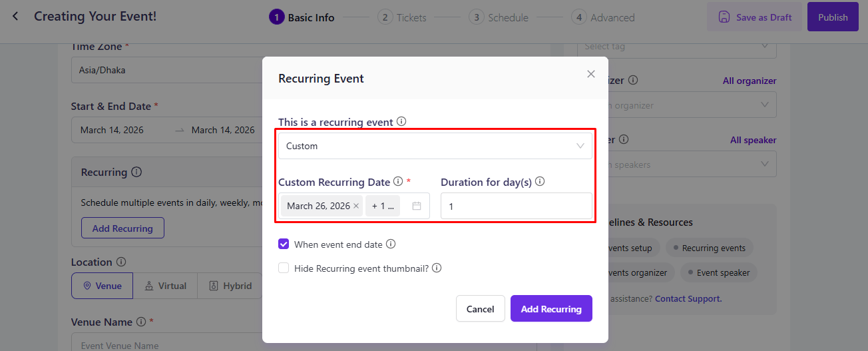Click info icon beside Duration for day(s)
The image size is (868, 351).
click(x=540, y=181)
